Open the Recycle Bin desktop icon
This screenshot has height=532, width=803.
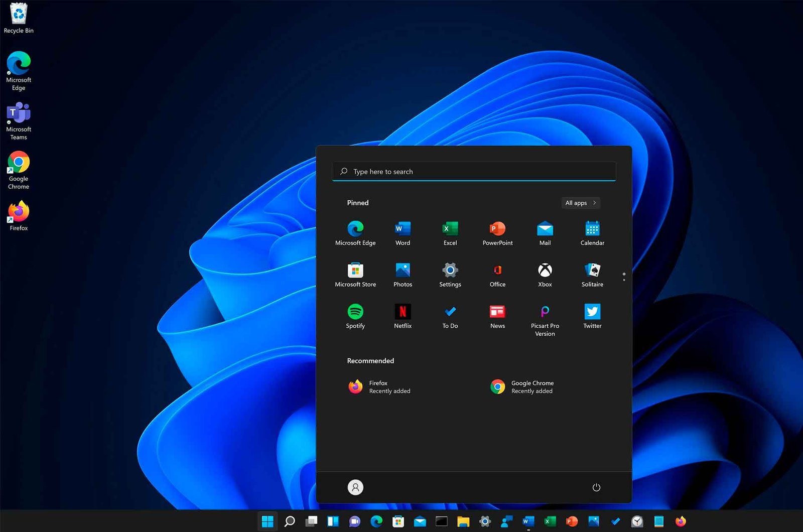(x=19, y=18)
